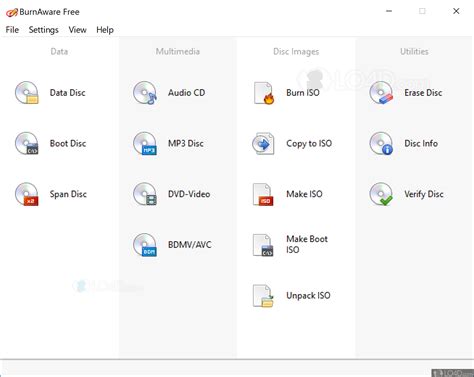Launch the Audio CD icon
Screen dimensions: 474x377
click(x=145, y=93)
